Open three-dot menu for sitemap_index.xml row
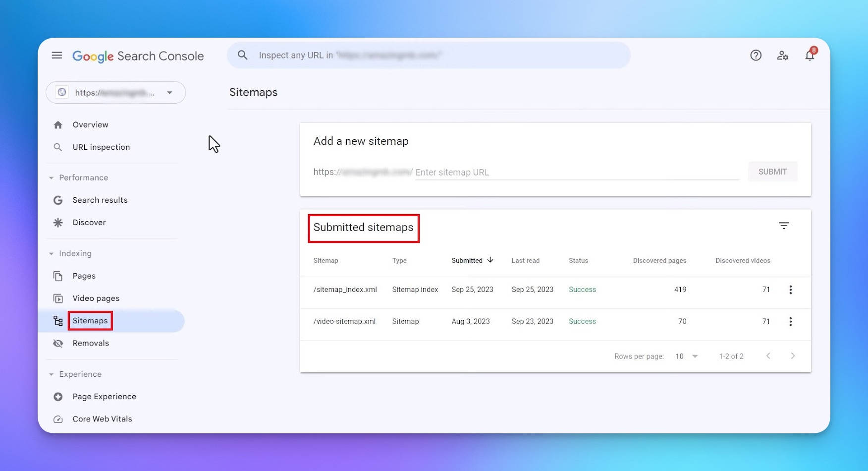The image size is (868, 471). [x=791, y=290]
